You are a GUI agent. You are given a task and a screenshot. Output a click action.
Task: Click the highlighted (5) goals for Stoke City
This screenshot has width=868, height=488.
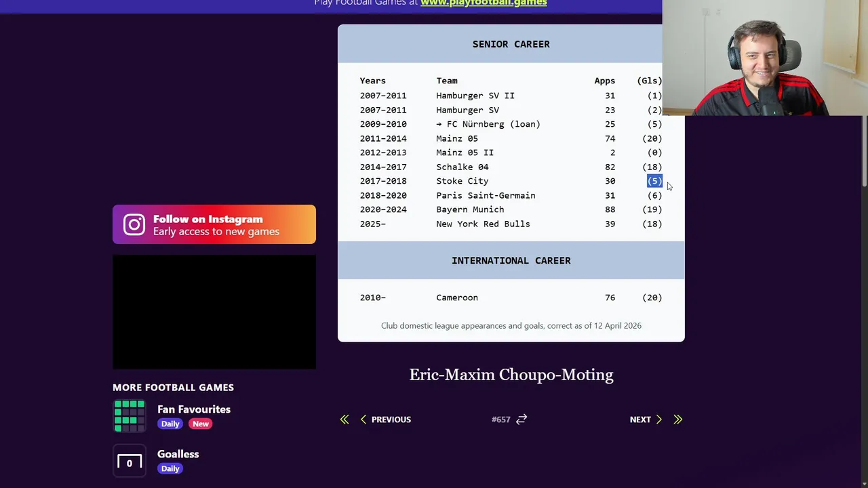[654, 181]
